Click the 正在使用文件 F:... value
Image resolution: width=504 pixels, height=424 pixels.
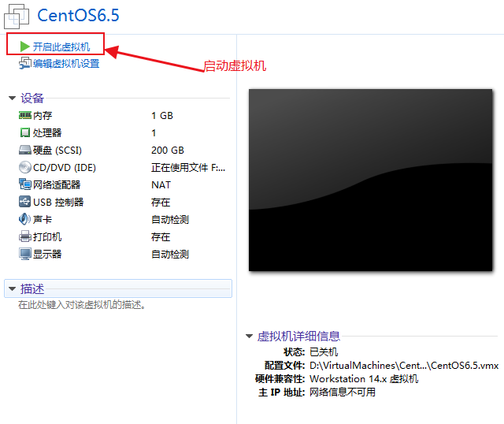pos(188,168)
